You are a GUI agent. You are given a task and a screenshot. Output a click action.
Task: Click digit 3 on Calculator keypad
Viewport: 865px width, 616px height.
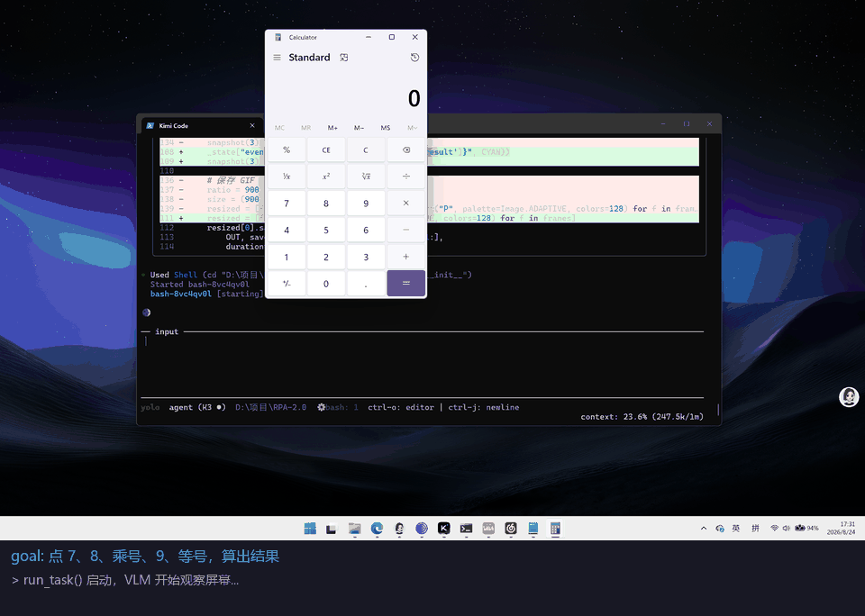pos(366,257)
